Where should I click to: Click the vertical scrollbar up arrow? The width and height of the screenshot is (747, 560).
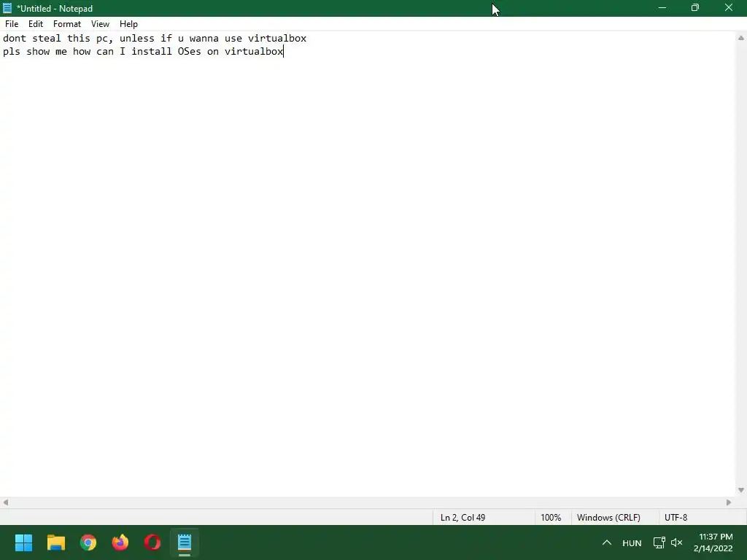741,38
